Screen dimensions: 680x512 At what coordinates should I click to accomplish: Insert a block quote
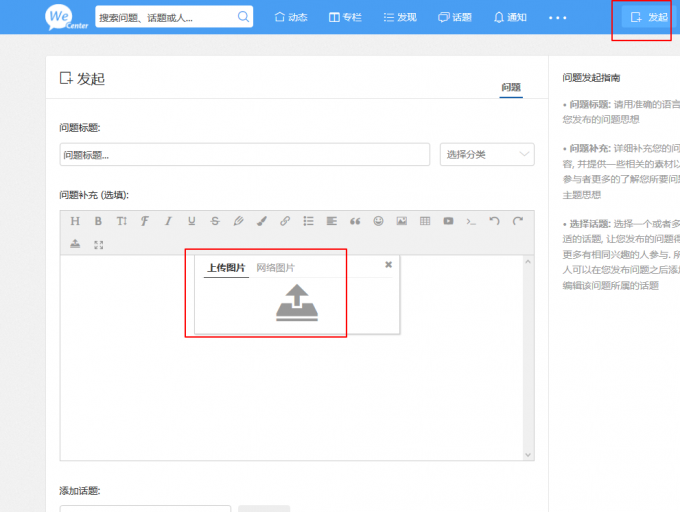pos(355,221)
